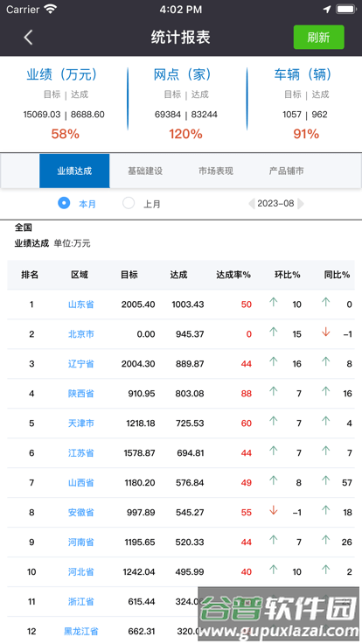
Task: Tap 陕西省 achievement rate 88
Action: pos(247,394)
